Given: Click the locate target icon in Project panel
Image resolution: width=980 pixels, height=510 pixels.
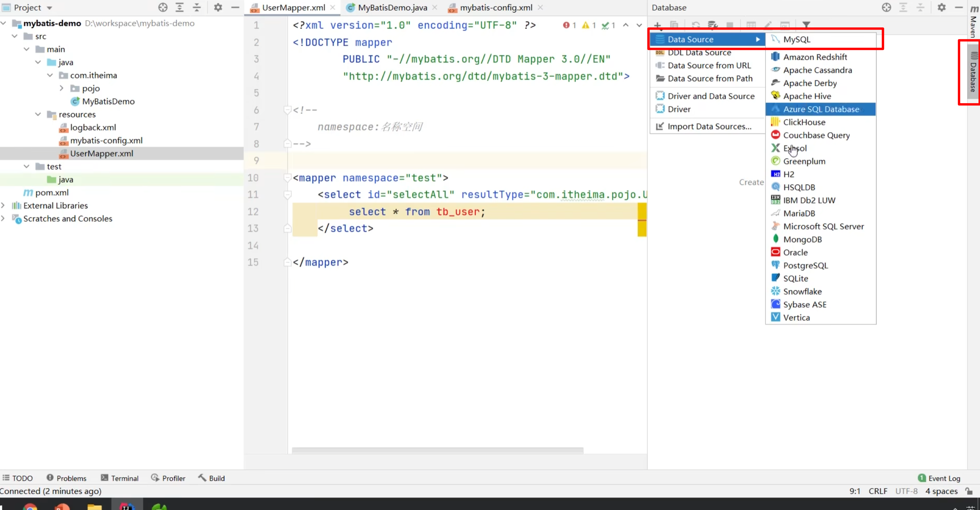Looking at the screenshot, I should pyautogui.click(x=163, y=7).
